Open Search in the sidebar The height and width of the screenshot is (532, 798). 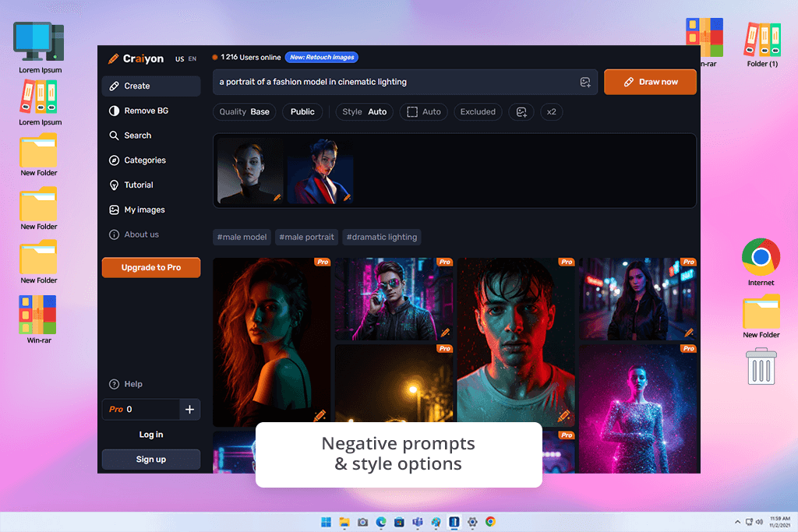pyautogui.click(x=151, y=136)
